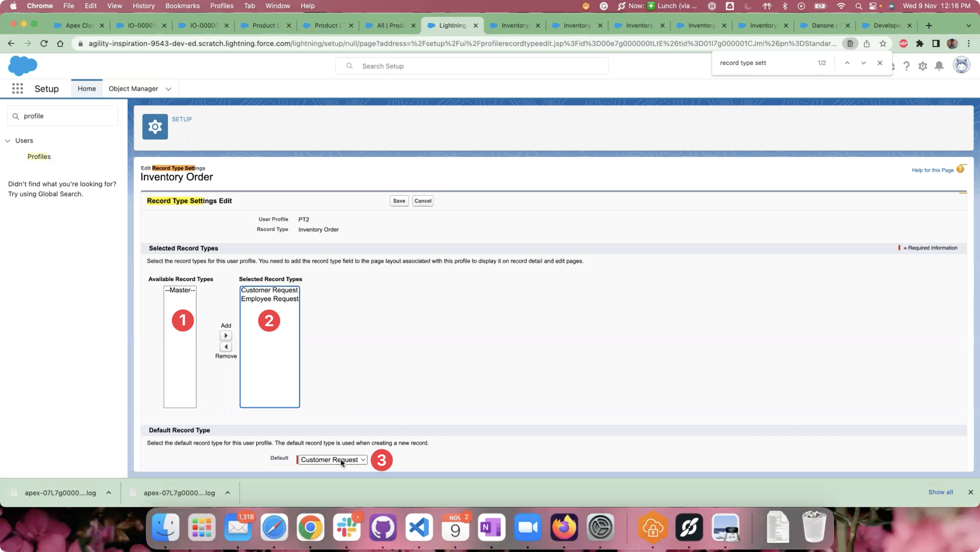Click the Save button
Screen dimensions: 980x552
point(399,201)
